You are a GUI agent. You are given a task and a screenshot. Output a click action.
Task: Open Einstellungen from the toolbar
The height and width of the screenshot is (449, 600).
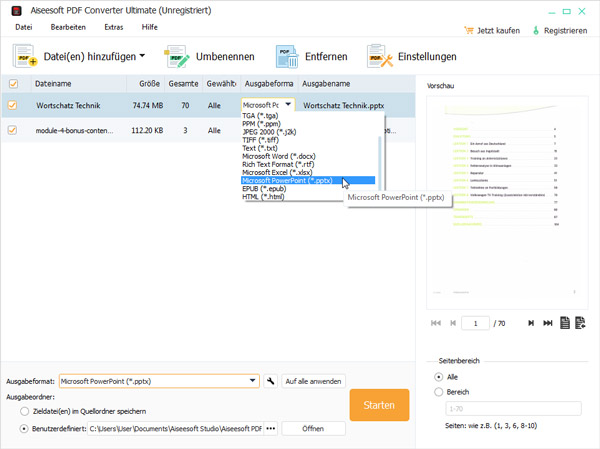(x=379, y=57)
